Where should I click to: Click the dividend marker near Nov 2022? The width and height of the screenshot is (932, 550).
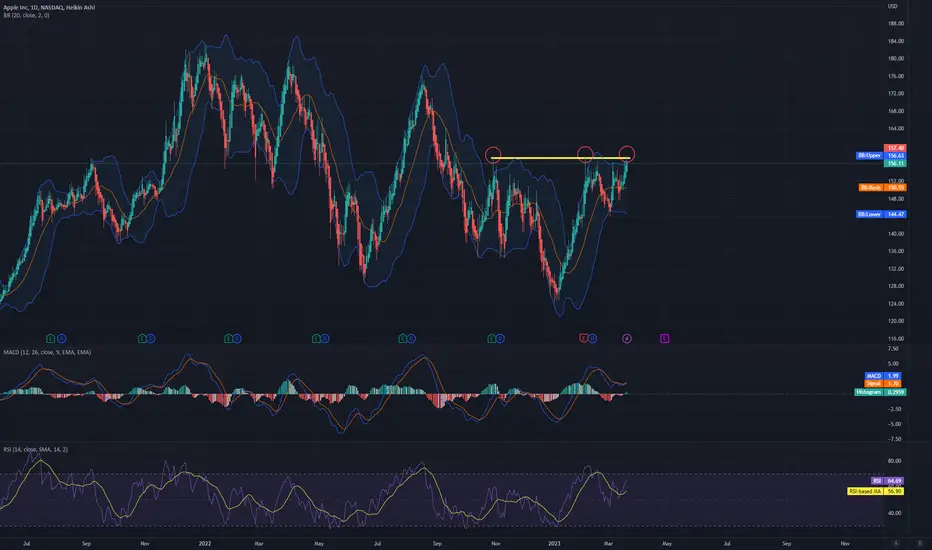point(500,338)
